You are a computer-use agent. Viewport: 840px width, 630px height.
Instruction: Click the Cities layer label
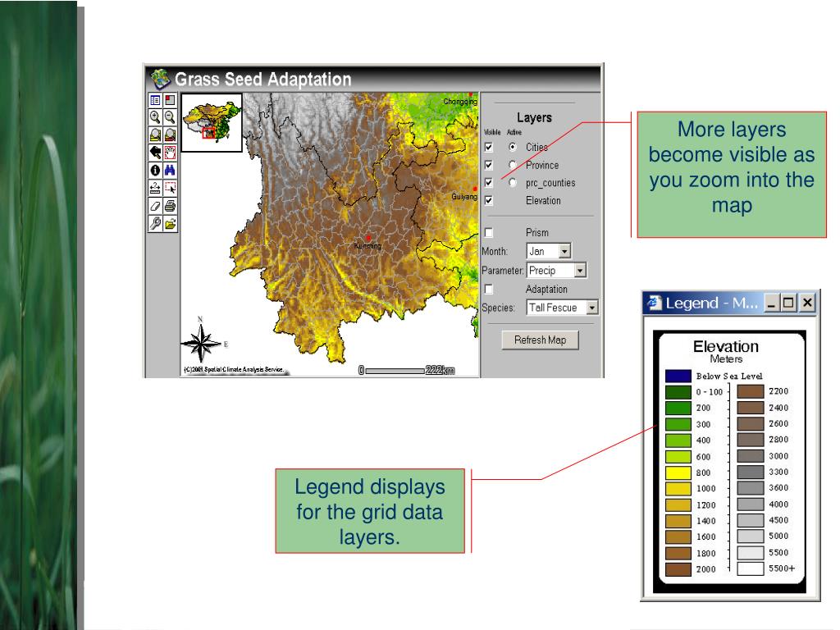pyautogui.click(x=536, y=147)
